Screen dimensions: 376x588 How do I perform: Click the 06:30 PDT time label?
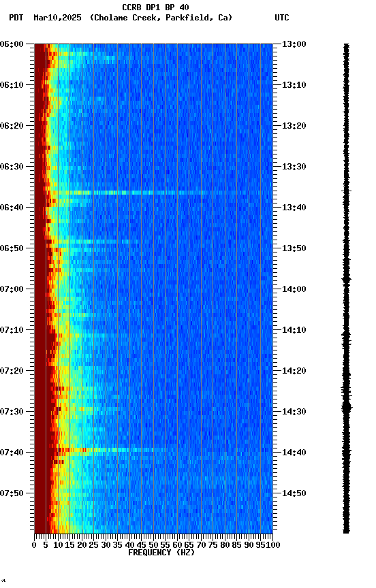pyautogui.click(x=12, y=167)
